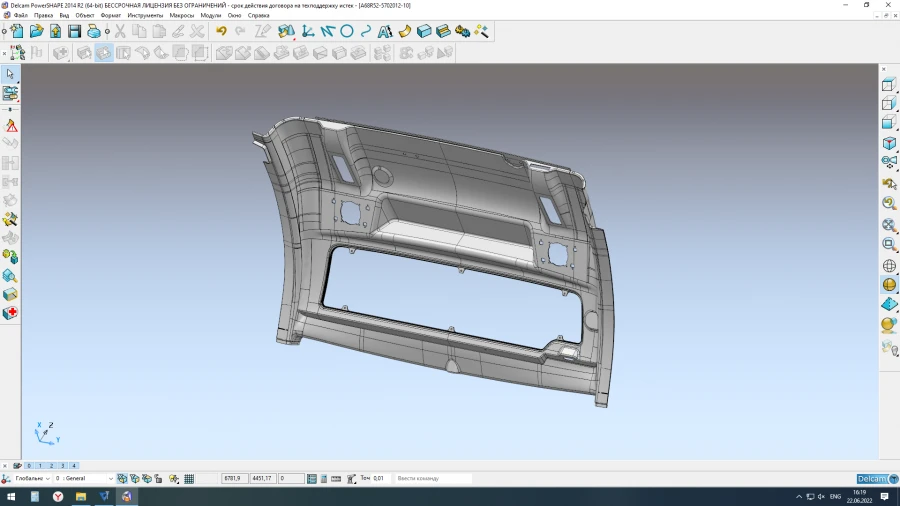The width and height of the screenshot is (900, 506).
Task: Open the circle/arc drawing tool
Action: click(347, 31)
